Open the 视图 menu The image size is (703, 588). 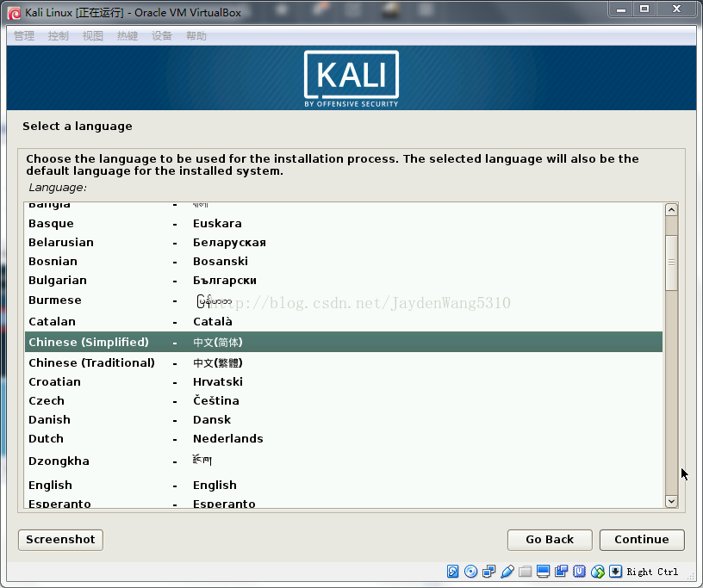pyautogui.click(x=93, y=36)
